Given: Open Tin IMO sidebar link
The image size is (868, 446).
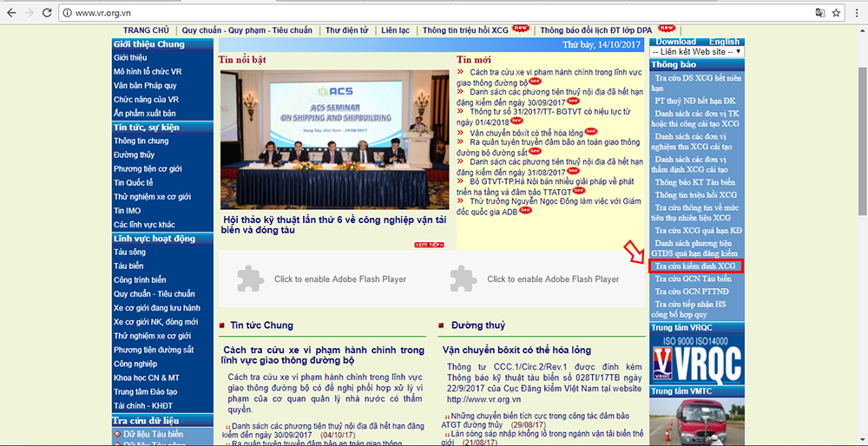Looking at the screenshot, I should click(127, 211).
